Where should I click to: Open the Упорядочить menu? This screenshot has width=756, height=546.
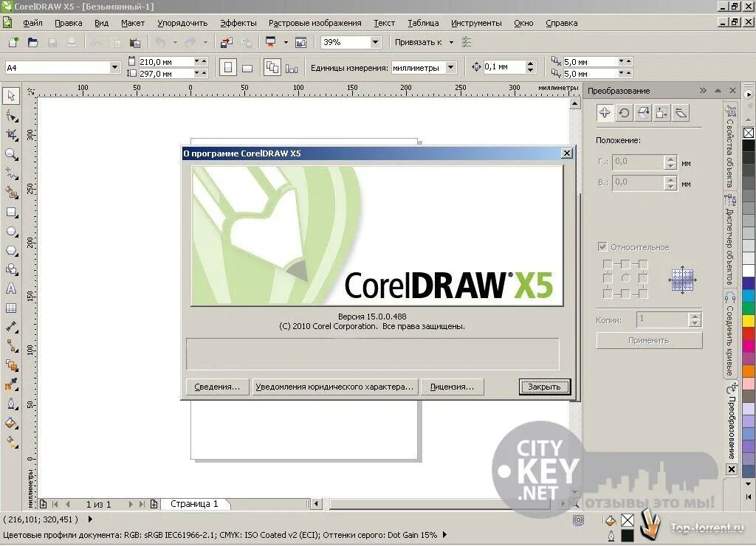pyautogui.click(x=182, y=23)
